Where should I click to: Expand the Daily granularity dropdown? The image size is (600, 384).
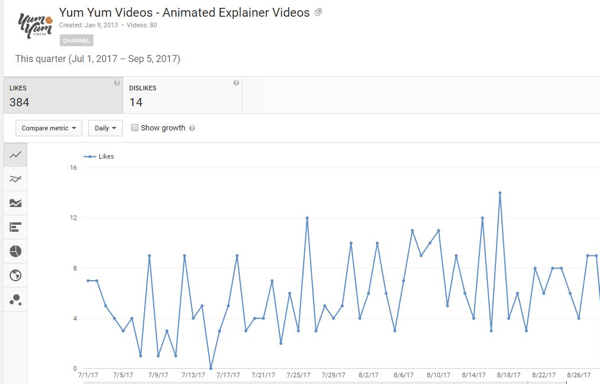pos(105,128)
